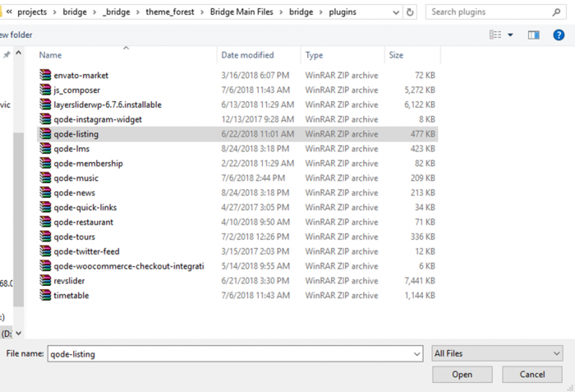575x392 pixels.
Task: Expand the File name combo box arrow
Action: [x=417, y=354]
